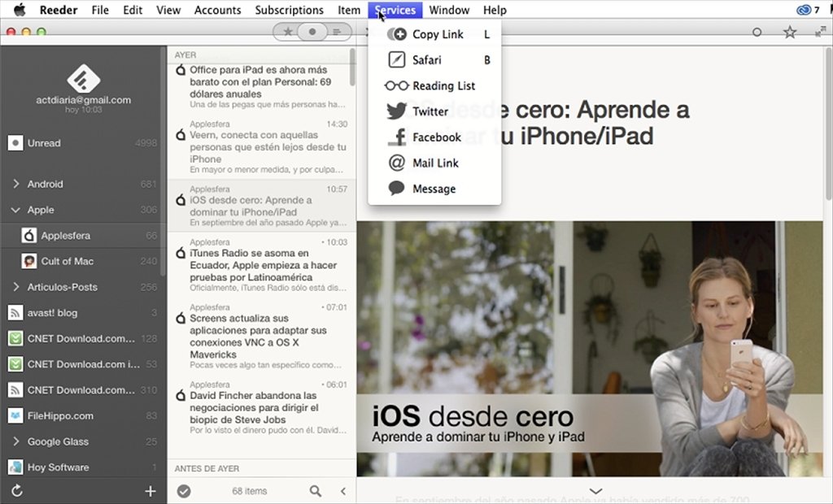
Task: Collapse article list with the left arrow
Action: click(343, 491)
